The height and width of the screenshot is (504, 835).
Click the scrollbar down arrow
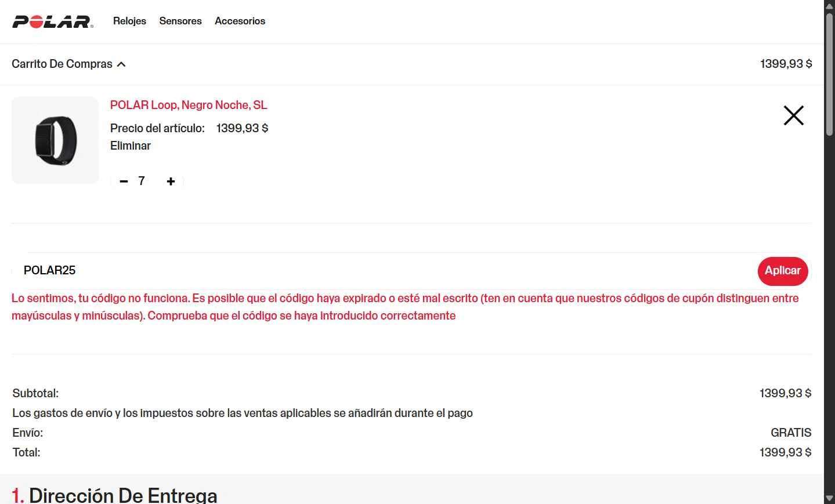tap(829, 498)
